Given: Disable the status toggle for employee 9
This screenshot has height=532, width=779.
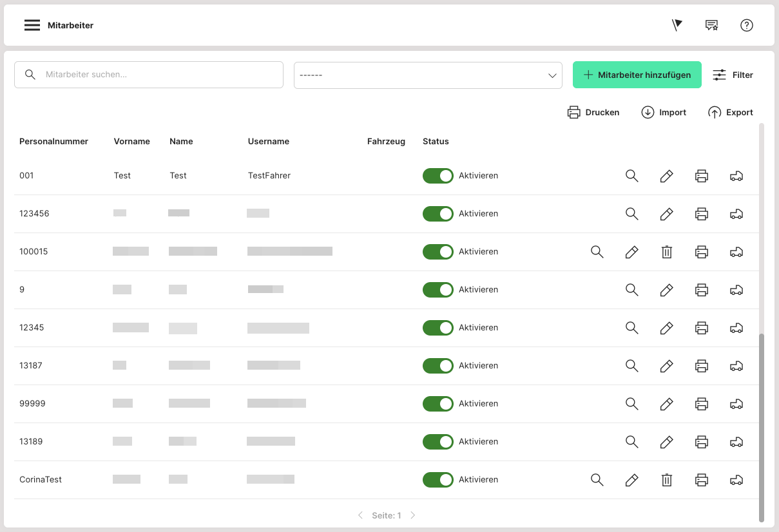Looking at the screenshot, I should coord(438,290).
